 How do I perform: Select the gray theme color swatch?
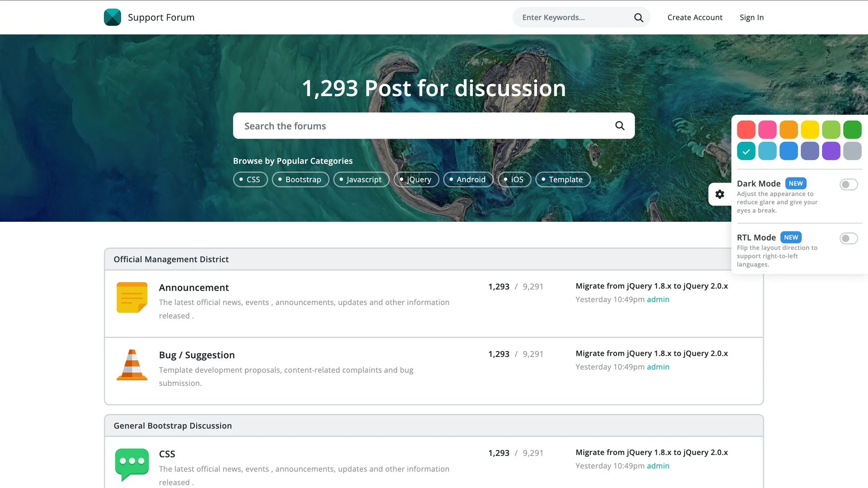tap(852, 151)
